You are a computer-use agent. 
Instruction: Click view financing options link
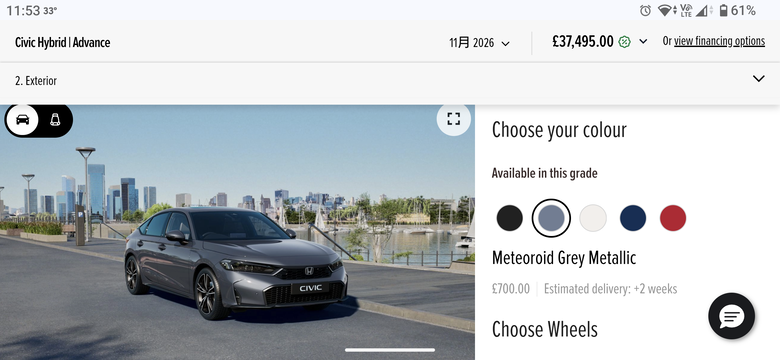[719, 41]
